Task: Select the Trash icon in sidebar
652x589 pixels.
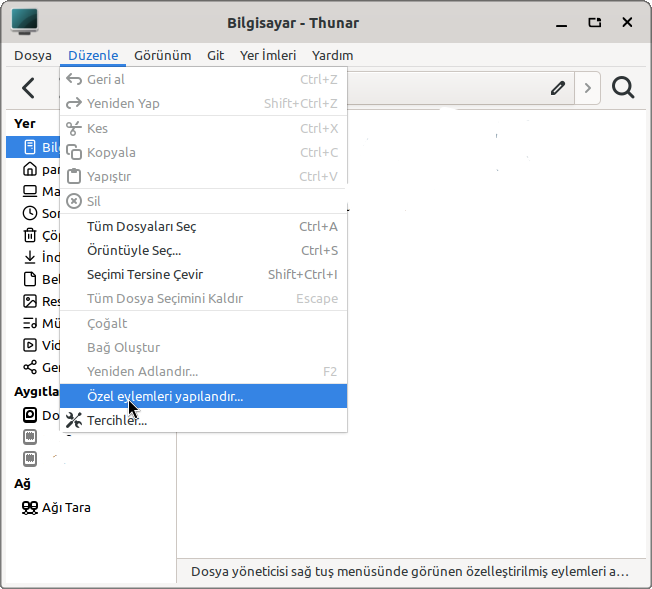Action: (29, 236)
